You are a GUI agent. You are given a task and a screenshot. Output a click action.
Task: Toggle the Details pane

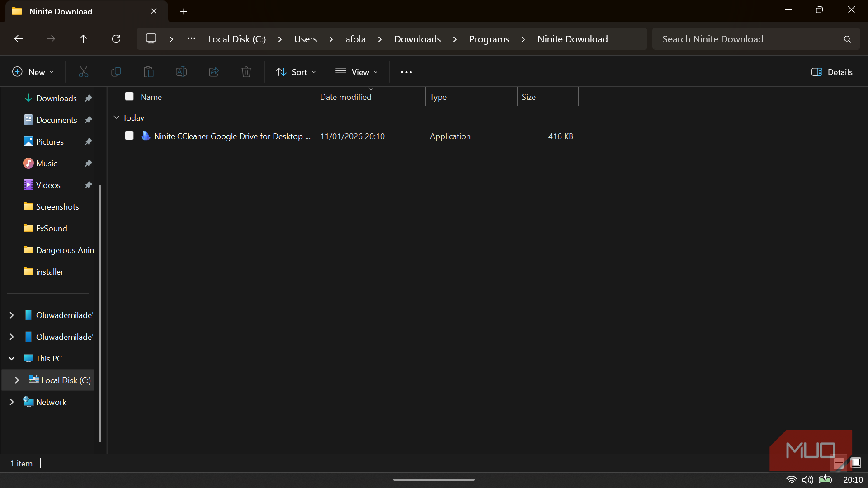point(832,72)
